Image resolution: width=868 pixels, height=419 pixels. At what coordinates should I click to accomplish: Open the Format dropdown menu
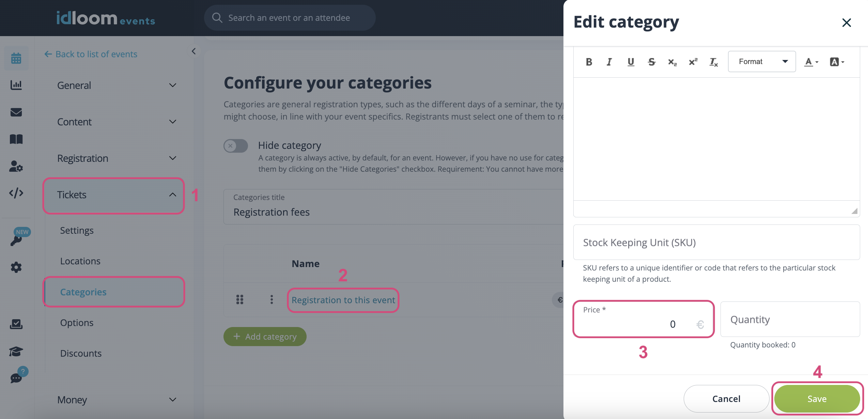point(762,61)
